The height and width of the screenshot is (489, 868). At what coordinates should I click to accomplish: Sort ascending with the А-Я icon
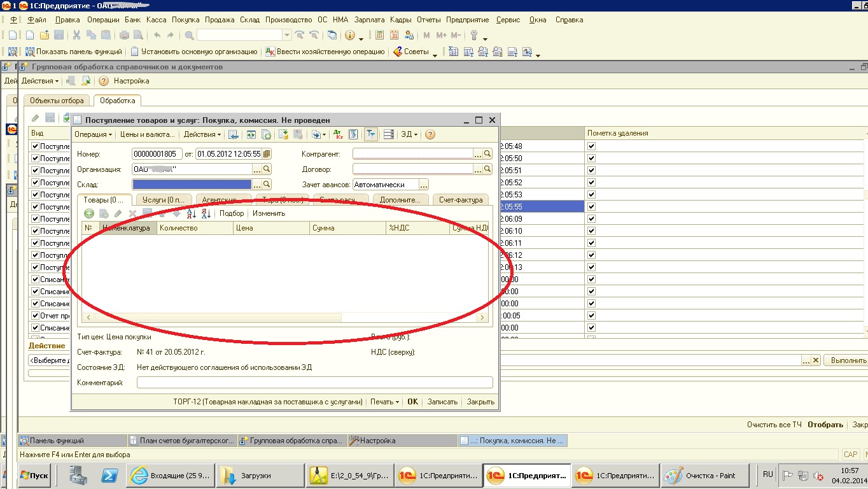pos(192,213)
